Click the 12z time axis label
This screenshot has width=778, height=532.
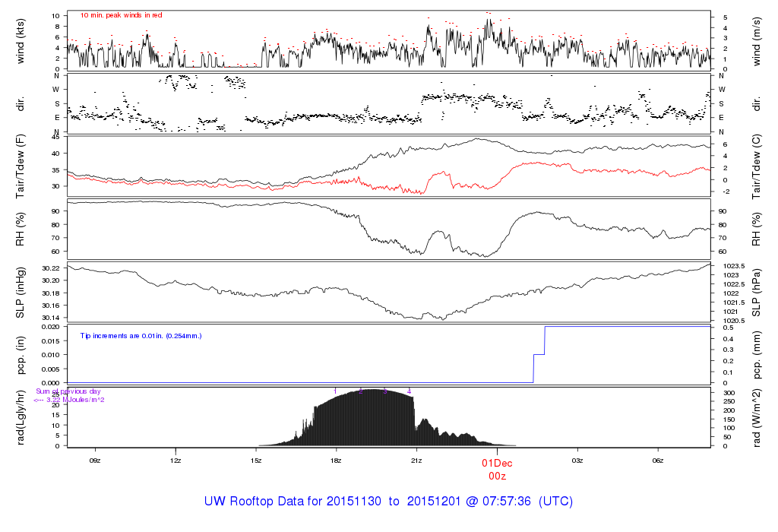pos(176,460)
